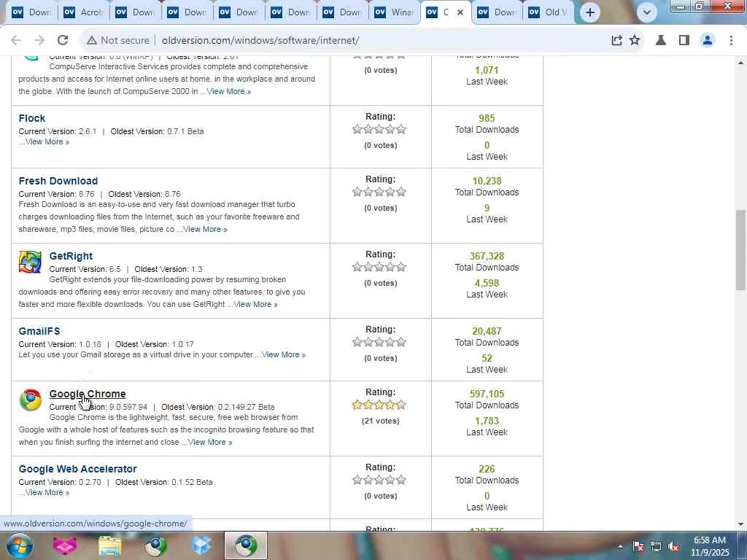
Task: Open the GetRight title link
Action: (71, 256)
